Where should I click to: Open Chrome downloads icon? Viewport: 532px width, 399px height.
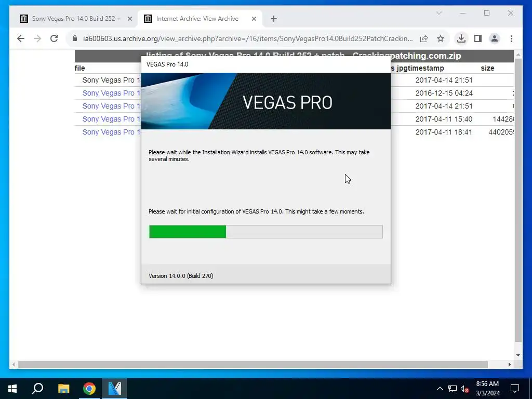coord(461,38)
